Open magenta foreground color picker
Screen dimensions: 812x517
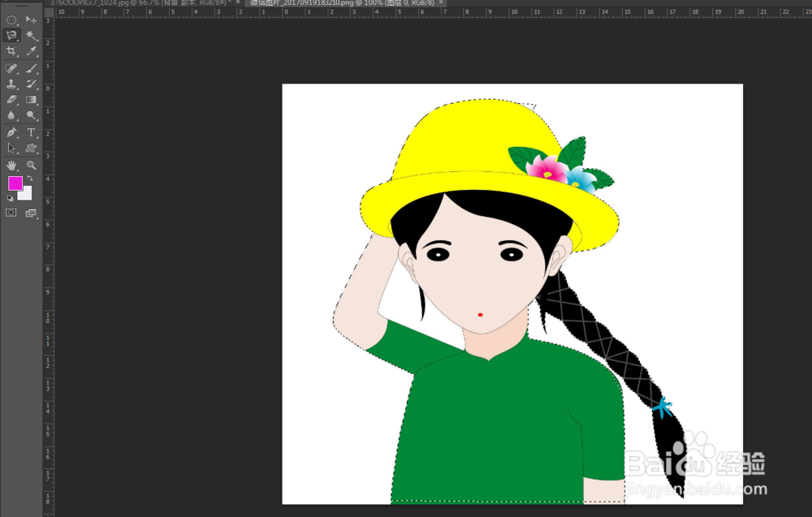click(x=15, y=183)
